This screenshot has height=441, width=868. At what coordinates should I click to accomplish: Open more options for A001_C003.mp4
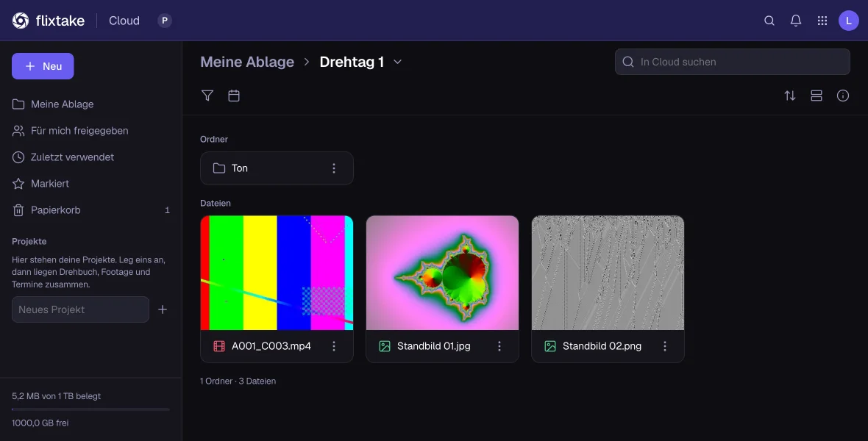tap(334, 346)
